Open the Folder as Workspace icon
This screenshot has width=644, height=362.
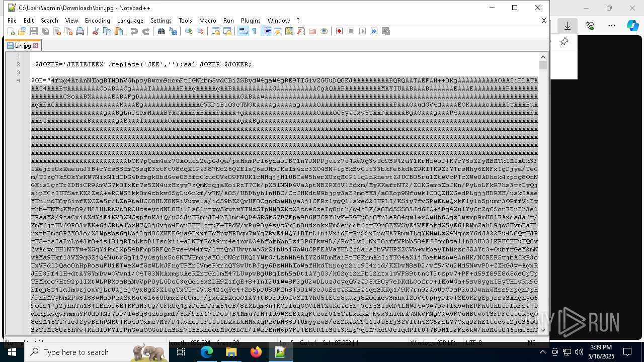312,31
